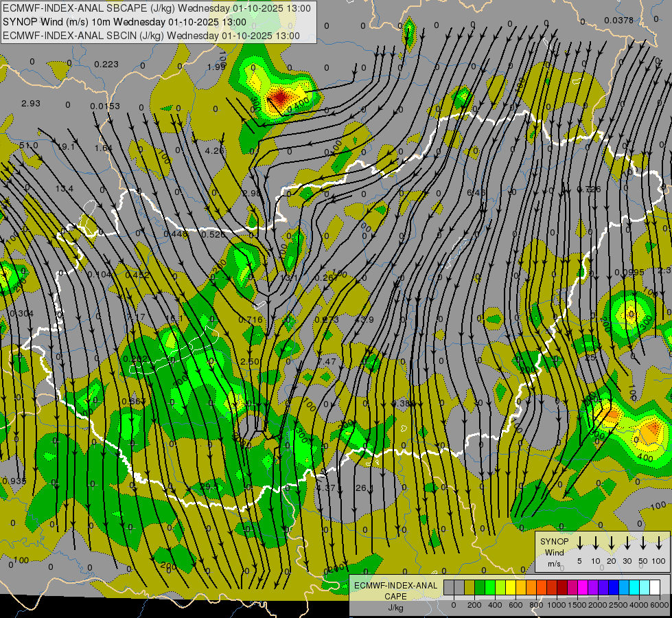Image resolution: width=672 pixels, height=618 pixels.
Task: Click the 50 m/s wind arrow in legend
Action: click(x=643, y=544)
